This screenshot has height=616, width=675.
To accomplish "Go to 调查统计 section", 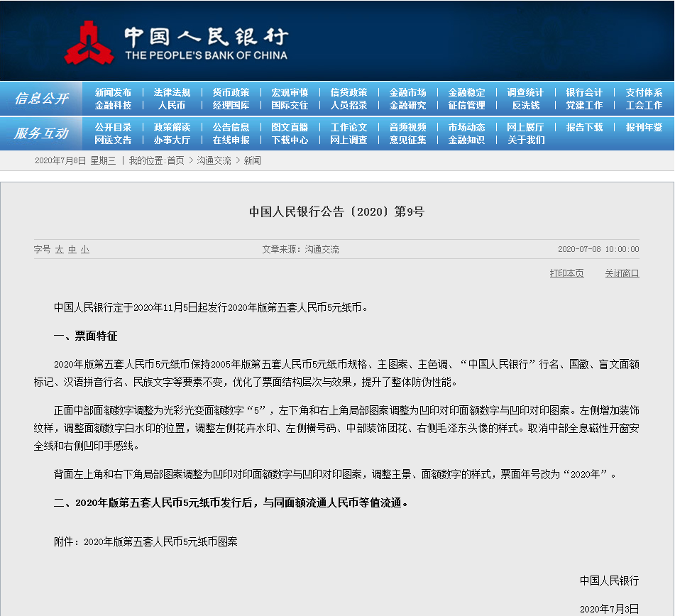I will pos(525,92).
